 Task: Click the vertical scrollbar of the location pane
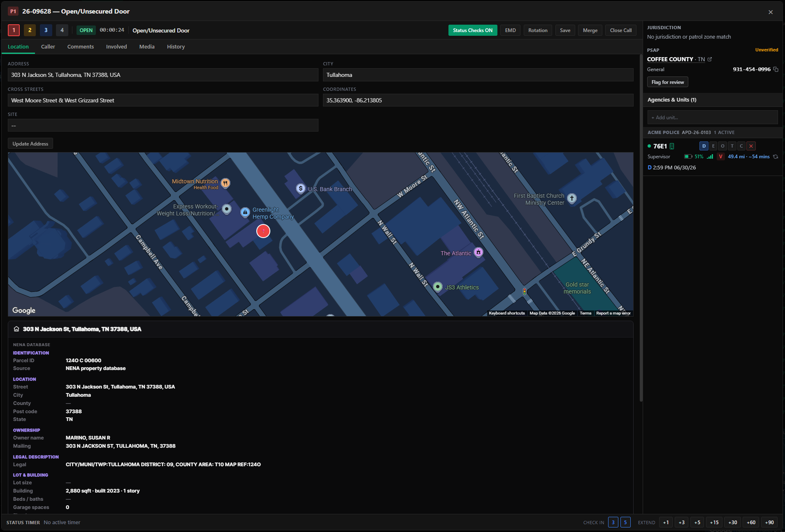(641, 228)
